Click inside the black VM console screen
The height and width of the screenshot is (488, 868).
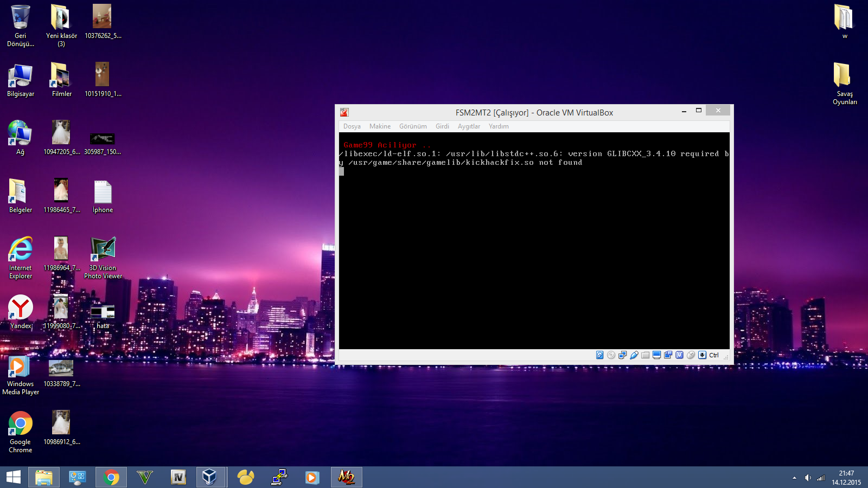[534, 241]
